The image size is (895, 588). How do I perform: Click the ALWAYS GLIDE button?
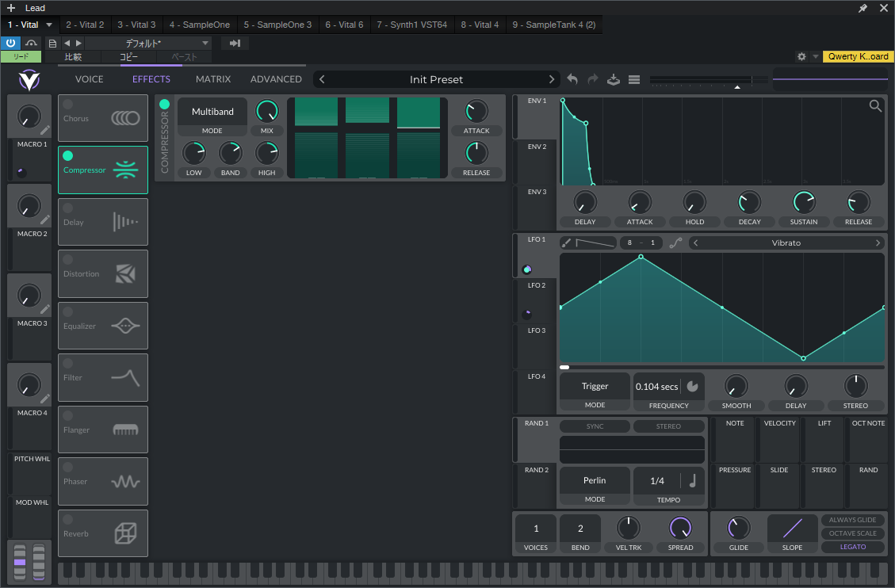(x=852, y=520)
